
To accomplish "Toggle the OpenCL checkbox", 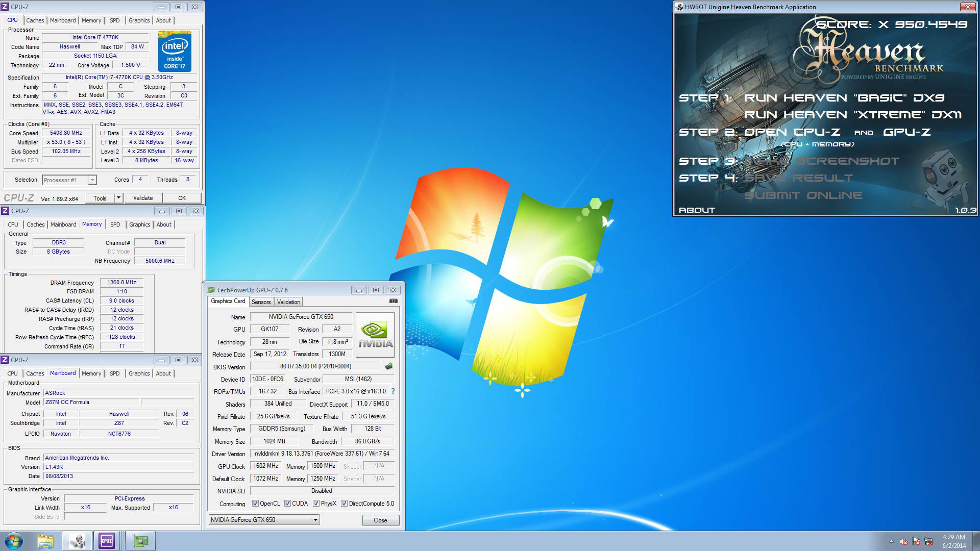I will (255, 504).
